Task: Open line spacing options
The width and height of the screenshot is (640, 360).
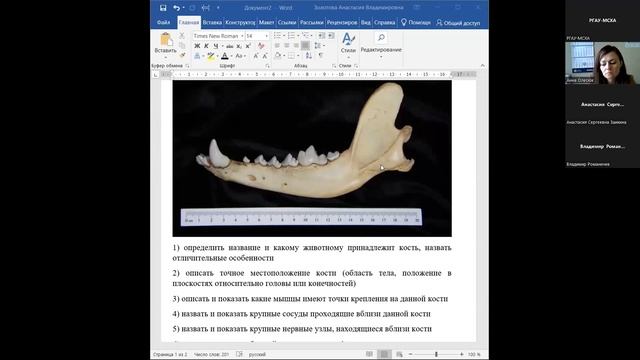Action: 319,46
